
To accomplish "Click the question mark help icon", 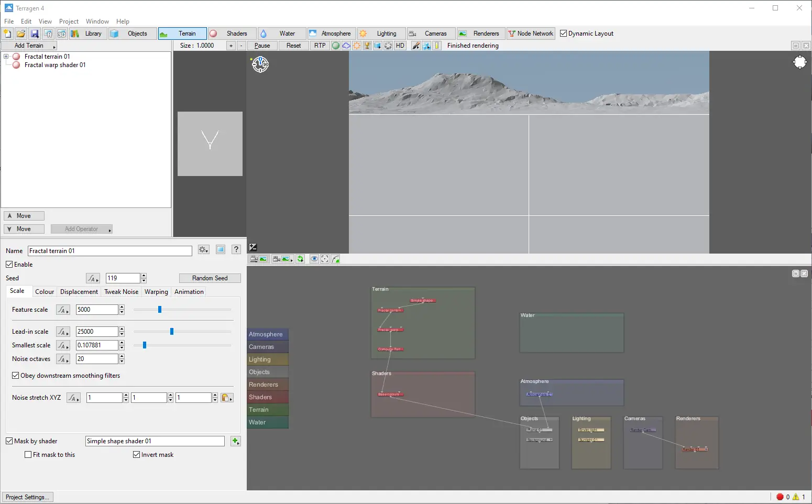I will (236, 250).
